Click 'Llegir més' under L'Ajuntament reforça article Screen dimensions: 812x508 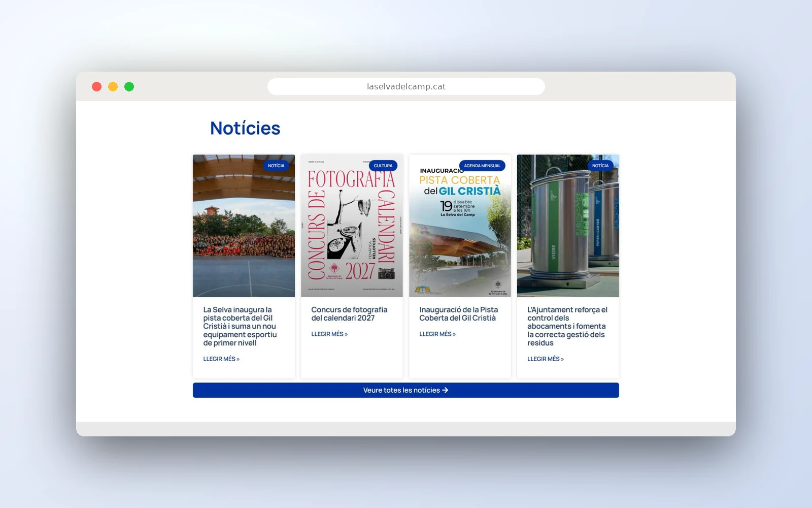tap(546, 359)
